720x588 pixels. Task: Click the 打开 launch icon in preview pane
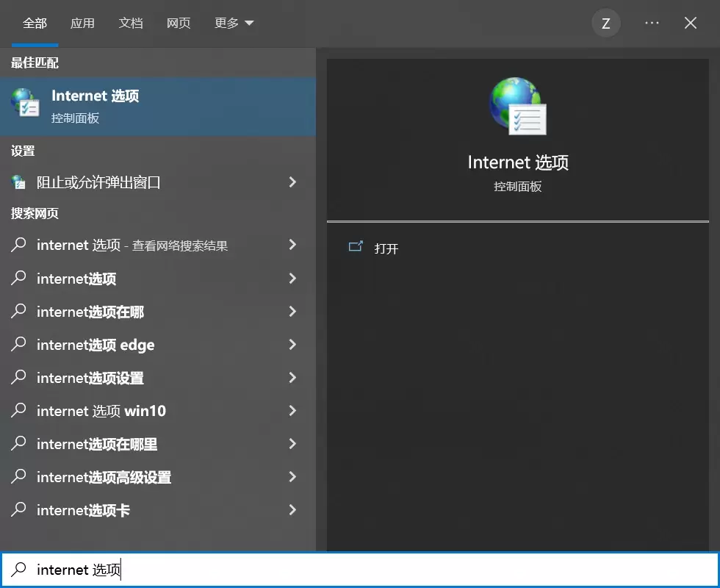tap(356, 248)
